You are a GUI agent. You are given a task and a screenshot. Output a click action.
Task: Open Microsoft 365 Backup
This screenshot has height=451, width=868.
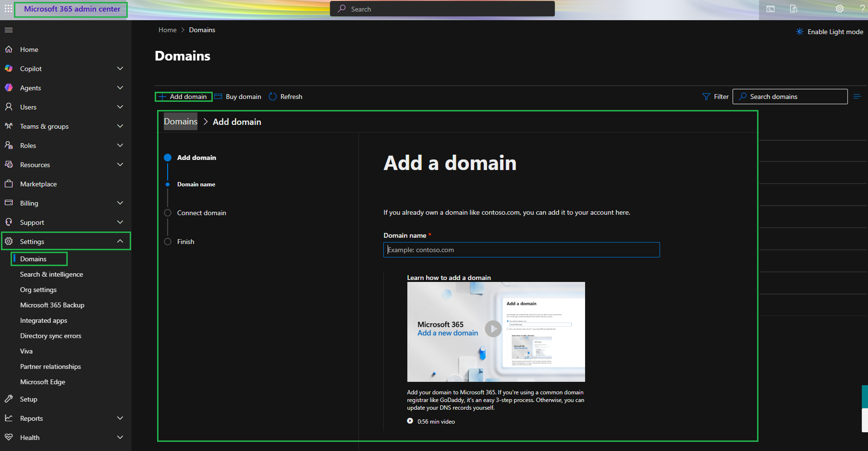coord(52,305)
